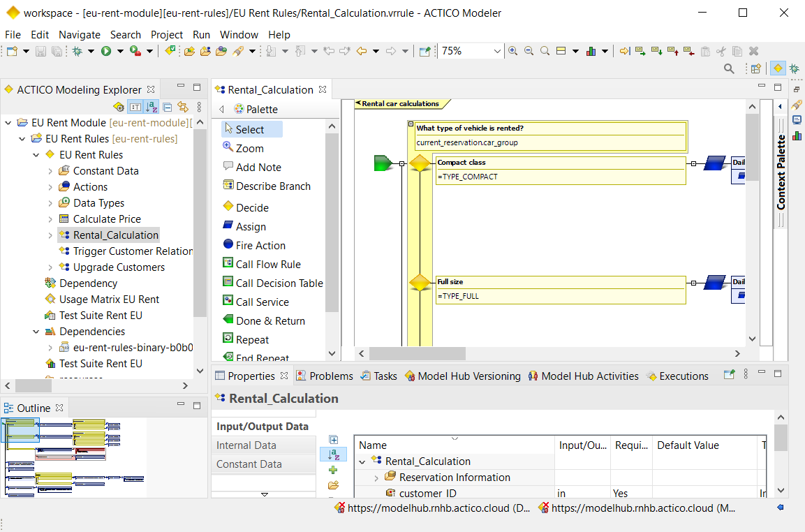This screenshot has height=532, width=805.
Task: Open the Navigate menu
Action: pos(79,34)
